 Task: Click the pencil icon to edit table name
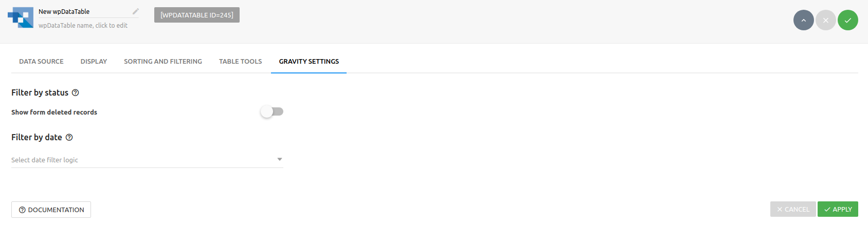(x=136, y=11)
